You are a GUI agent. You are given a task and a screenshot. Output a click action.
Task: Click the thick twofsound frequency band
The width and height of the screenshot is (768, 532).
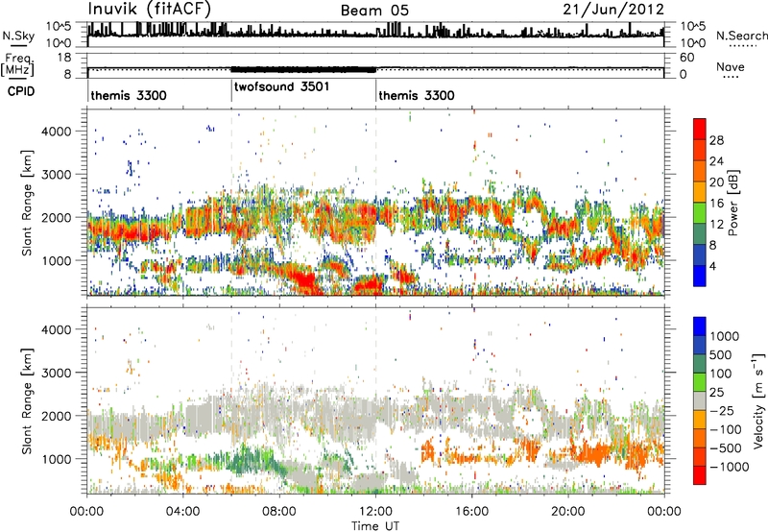[303, 69]
